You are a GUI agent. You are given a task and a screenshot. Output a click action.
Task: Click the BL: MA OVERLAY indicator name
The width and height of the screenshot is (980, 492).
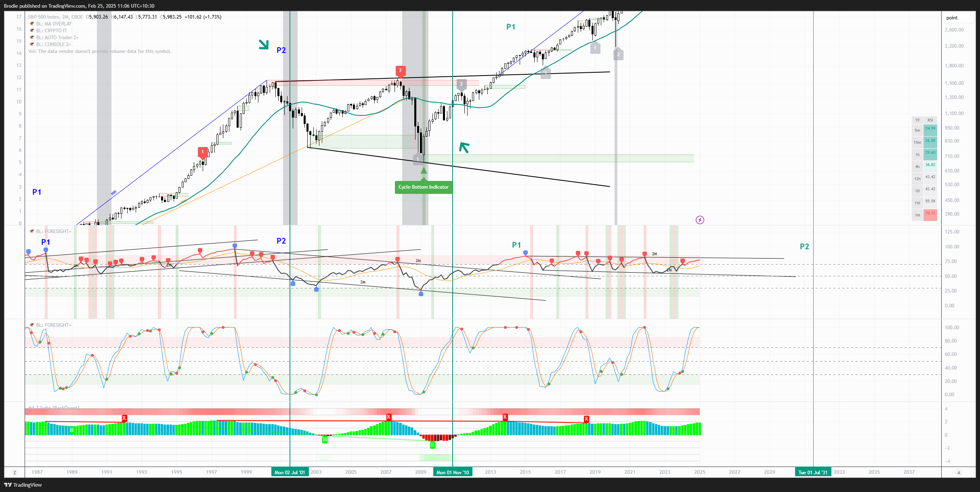click(54, 24)
